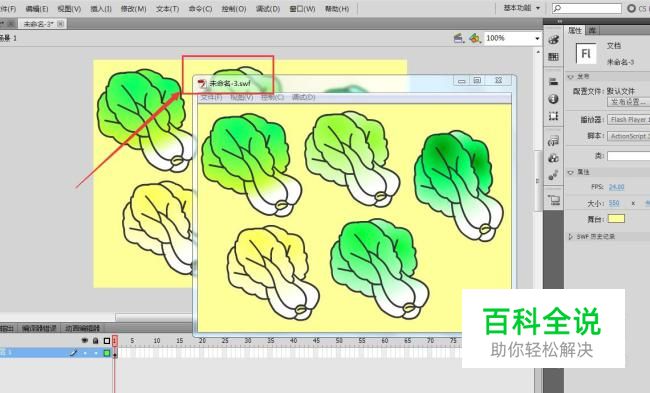This screenshot has height=393, width=650.
Task: Select the 未命名-3 document tab
Action: coord(38,24)
